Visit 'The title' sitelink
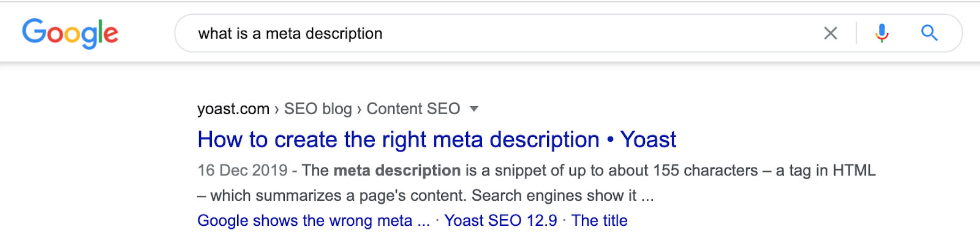The image size is (980, 251). (600, 221)
